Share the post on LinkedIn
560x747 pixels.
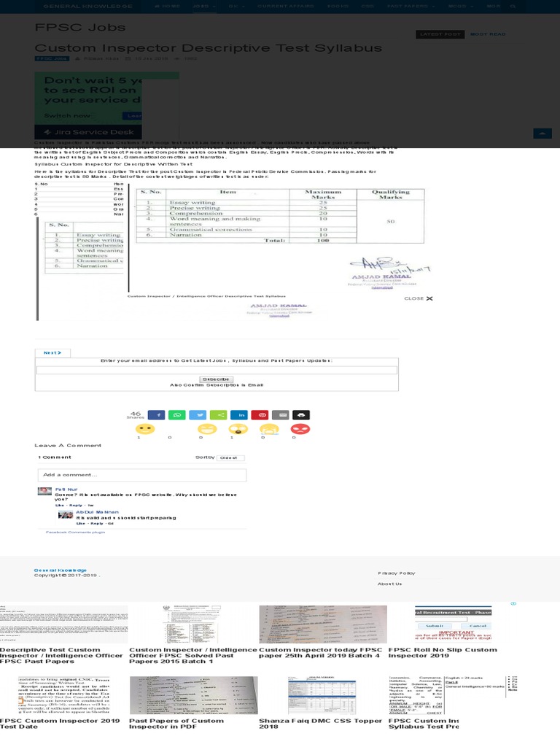tap(239, 415)
